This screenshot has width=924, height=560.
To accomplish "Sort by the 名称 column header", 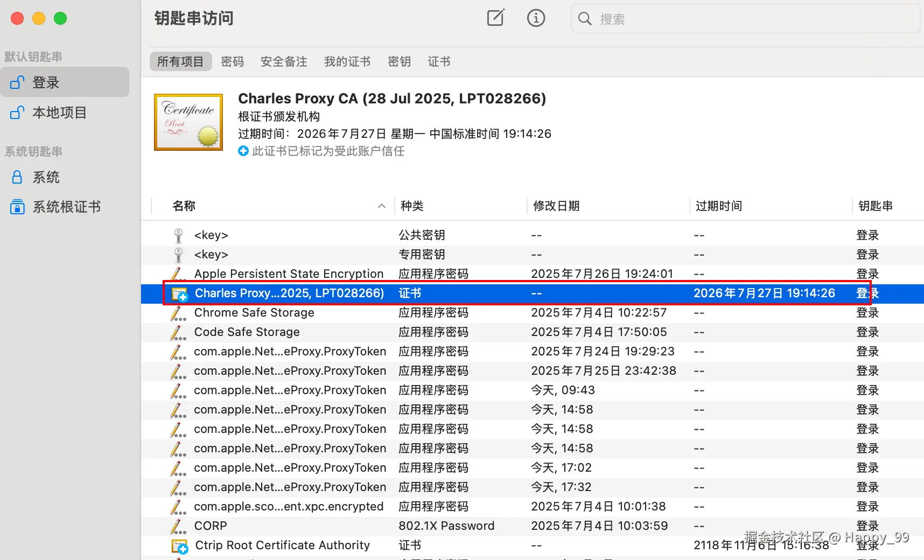I will pyautogui.click(x=184, y=206).
